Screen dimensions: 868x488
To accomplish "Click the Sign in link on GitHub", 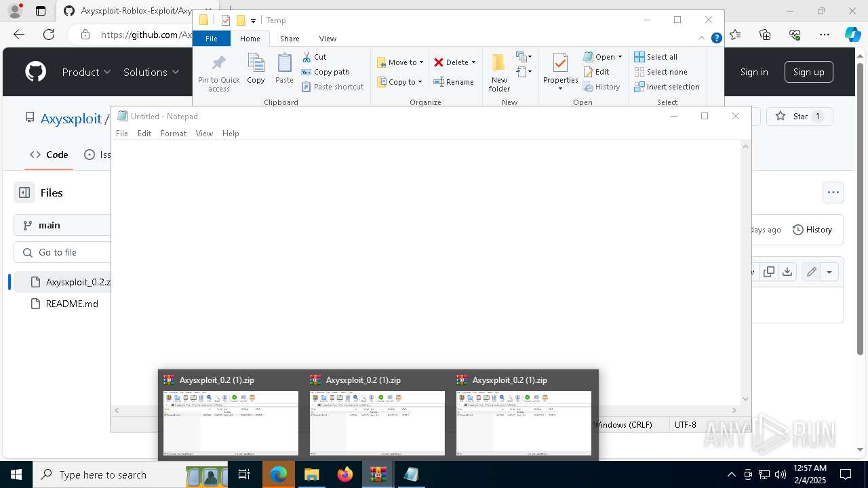I will (x=754, y=72).
